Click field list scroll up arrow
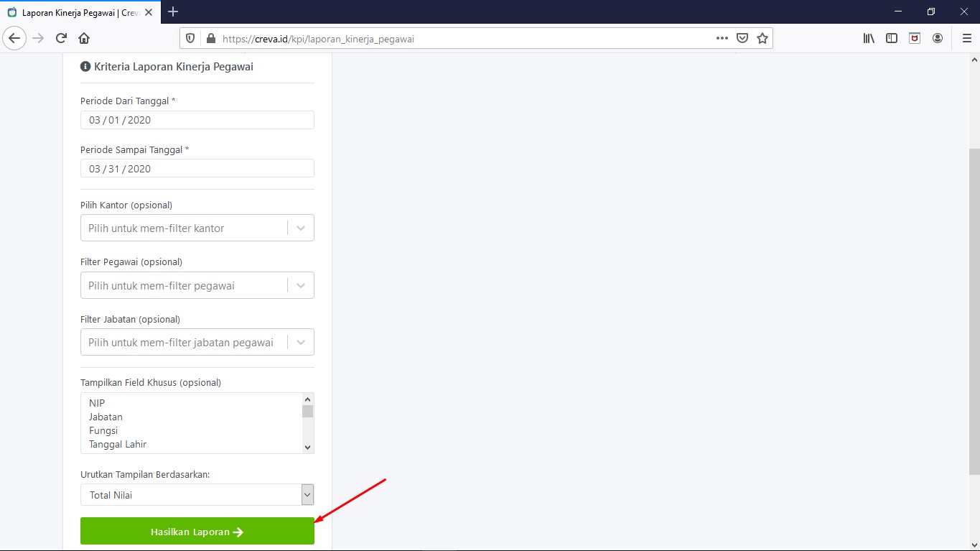This screenshot has width=980, height=551. [x=307, y=399]
